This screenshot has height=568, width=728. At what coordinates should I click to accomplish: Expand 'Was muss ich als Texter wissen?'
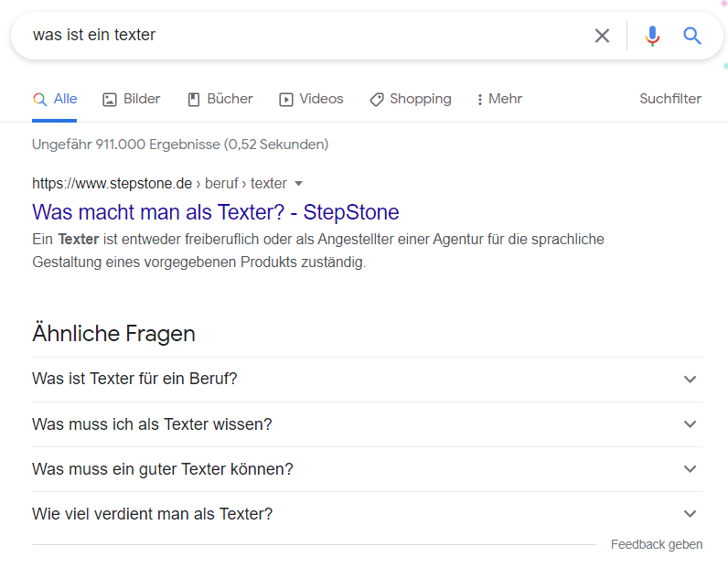click(x=367, y=424)
